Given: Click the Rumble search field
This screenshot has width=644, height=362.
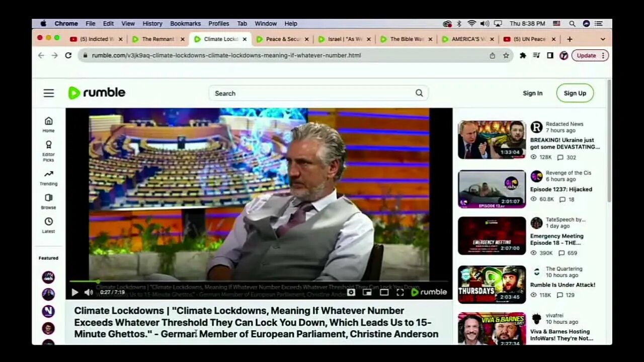Looking at the screenshot, I should tap(317, 93).
